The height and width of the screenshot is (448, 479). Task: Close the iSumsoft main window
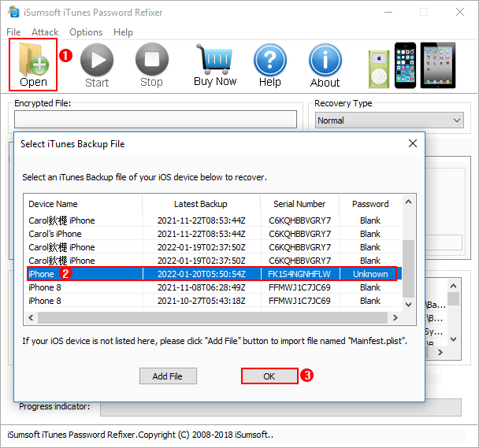pos(460,13)
